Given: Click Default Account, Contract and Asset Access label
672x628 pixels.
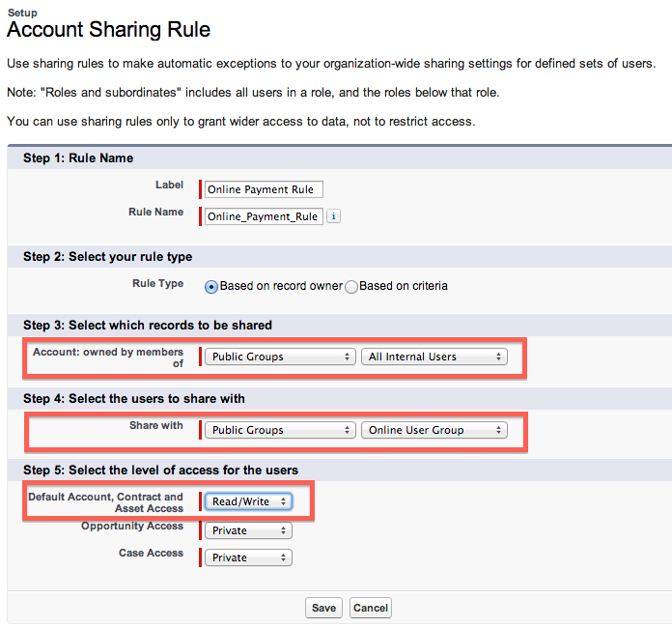Looking at the screenshot, I should point(105,502).
